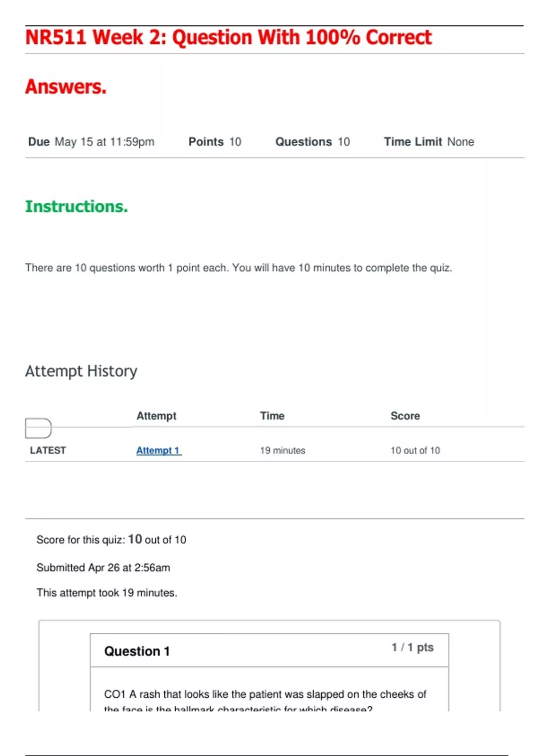Click the Time column header
The width and height of the screenshot is (534, 756).
point(272,416)
